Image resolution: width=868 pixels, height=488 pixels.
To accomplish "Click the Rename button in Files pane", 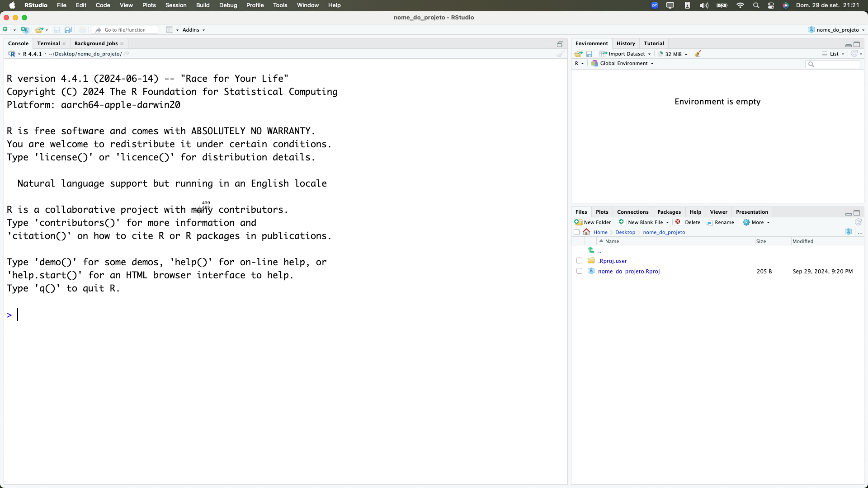I will [x=720, y=222].
